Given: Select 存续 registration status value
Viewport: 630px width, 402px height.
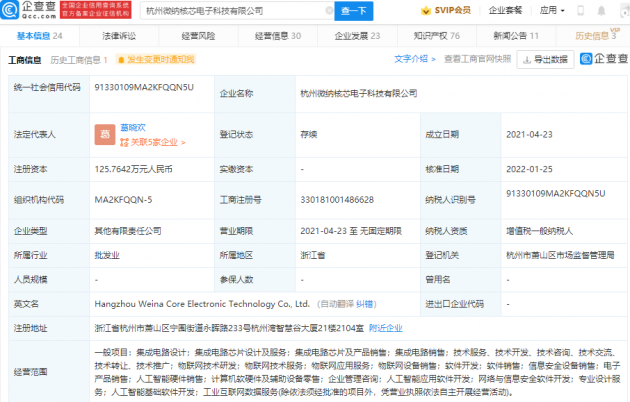Looking at the screenshot, I should click(309, 135).
